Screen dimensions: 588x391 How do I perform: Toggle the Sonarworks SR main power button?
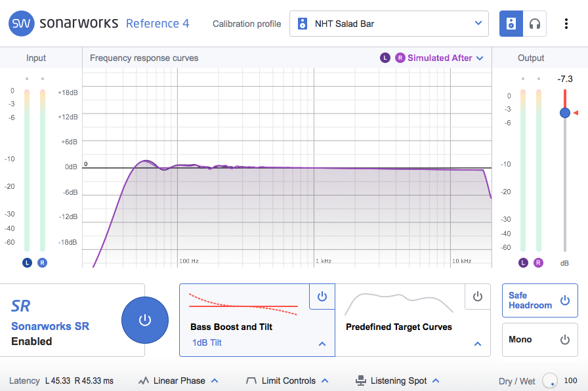(145, 320)
